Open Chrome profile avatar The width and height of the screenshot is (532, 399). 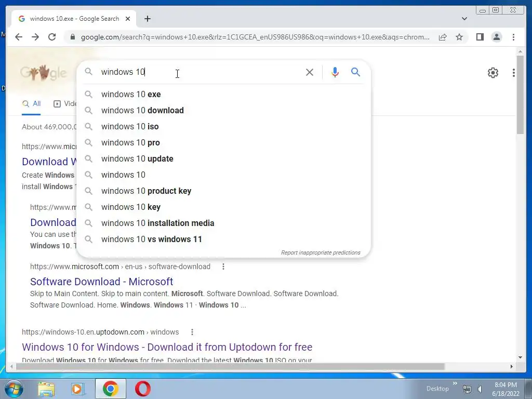[x=496, y=37]
